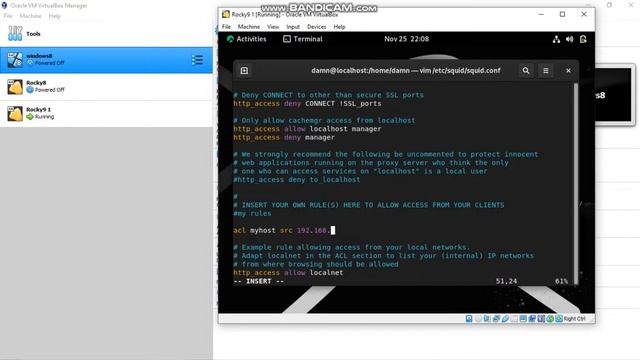
Task: Open Devices menu in Rocky9 VM window
Action: pos(316,27)
